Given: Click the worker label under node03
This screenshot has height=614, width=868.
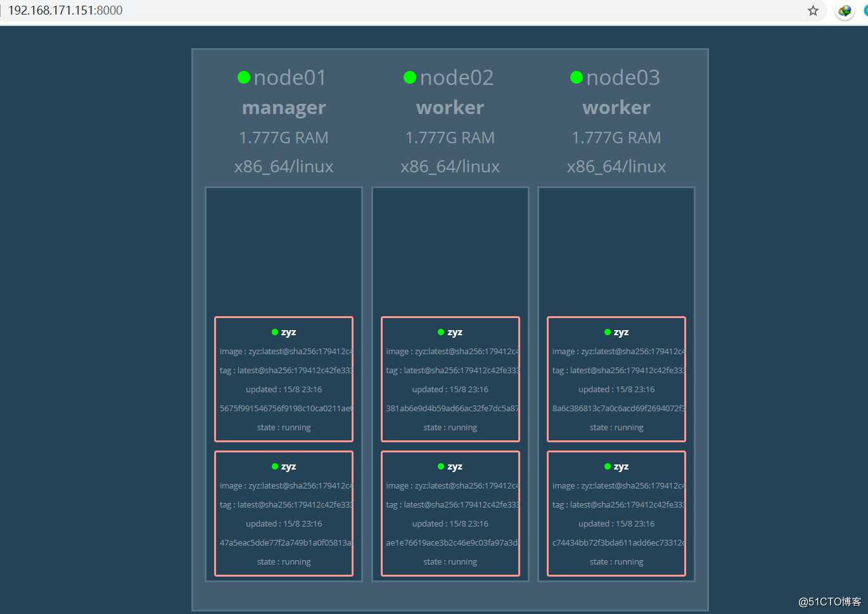Looking at the screenshot, I should [x=616, y=108].
